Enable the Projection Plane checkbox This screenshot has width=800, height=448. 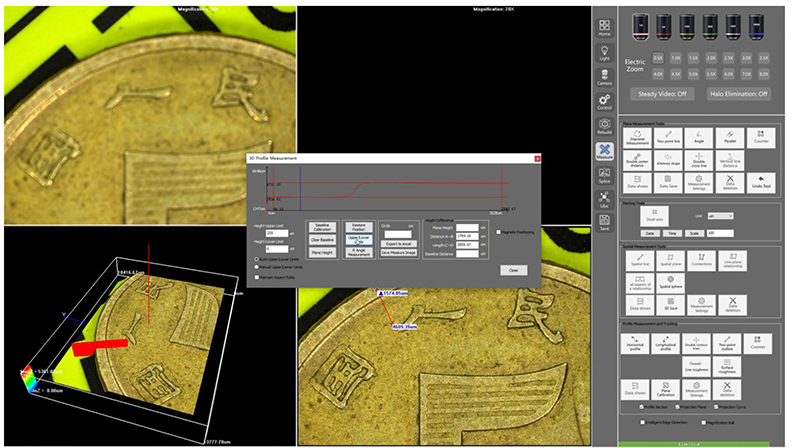pyautogui.click(x=678, y=407)
